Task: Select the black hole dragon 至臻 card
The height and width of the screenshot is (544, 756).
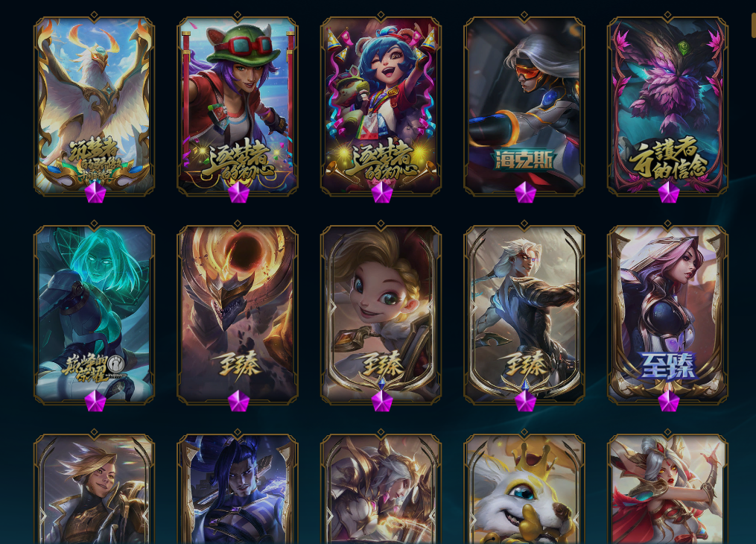Action: [237, 314]
